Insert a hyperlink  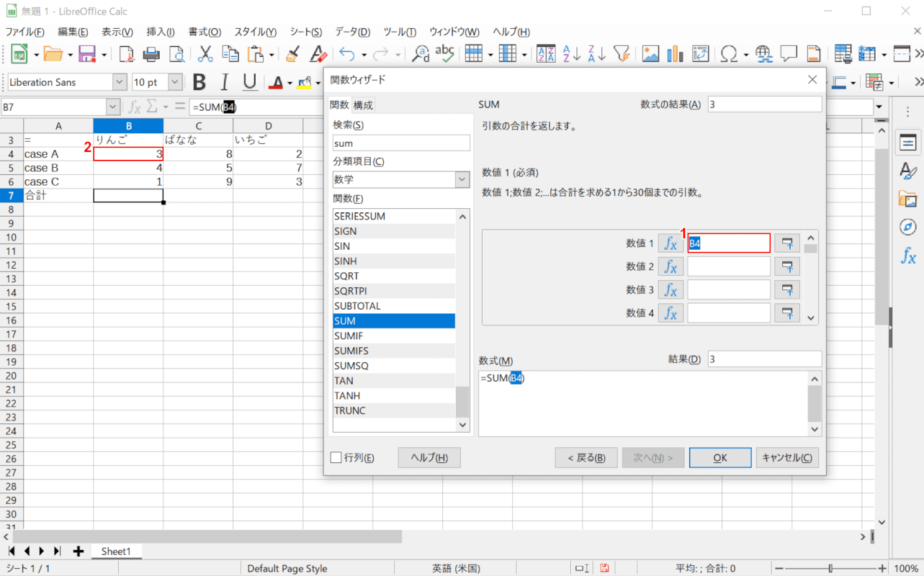[x=764, y=53]
